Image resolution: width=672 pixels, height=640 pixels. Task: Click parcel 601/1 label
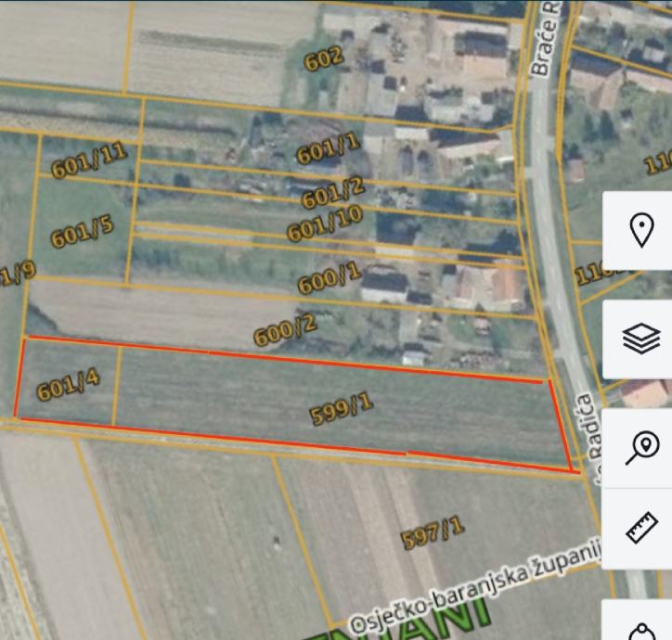coord(328,148)
